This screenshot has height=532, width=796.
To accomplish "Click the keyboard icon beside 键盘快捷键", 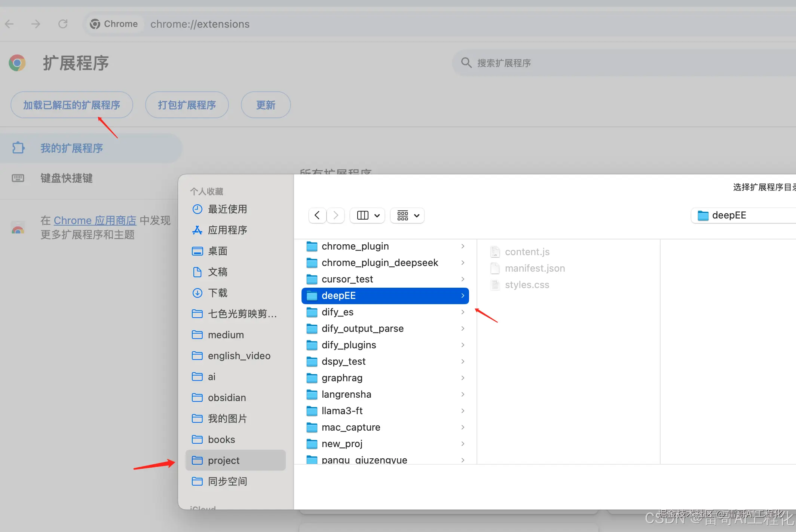I will [x=18, y=178].
